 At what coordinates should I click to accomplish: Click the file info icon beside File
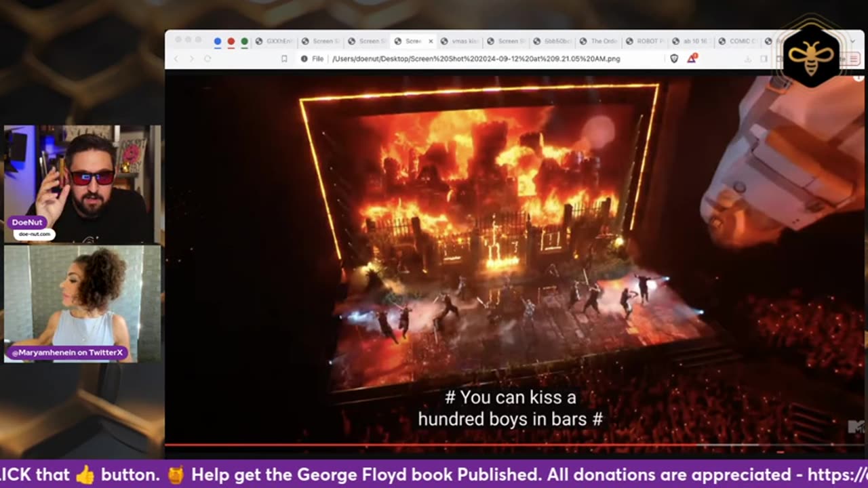point(304,59)
